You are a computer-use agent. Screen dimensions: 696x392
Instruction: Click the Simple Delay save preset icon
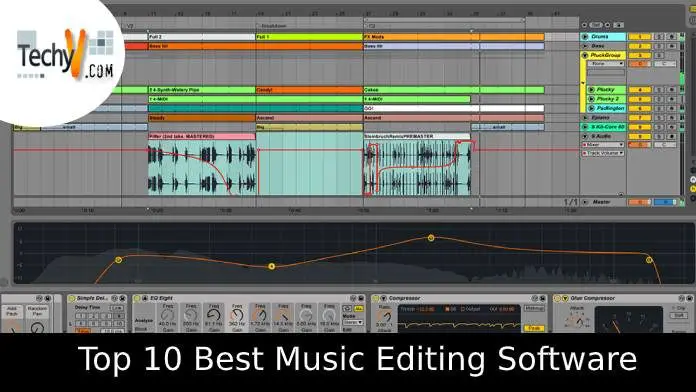click(123, 298)
